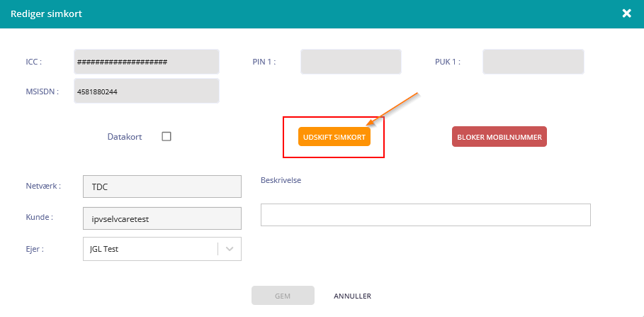This screenshot has width=644, height=317.
Task: Close the Rediger simkort dialog
Action: pyautogui.click(x=626, y=13)
